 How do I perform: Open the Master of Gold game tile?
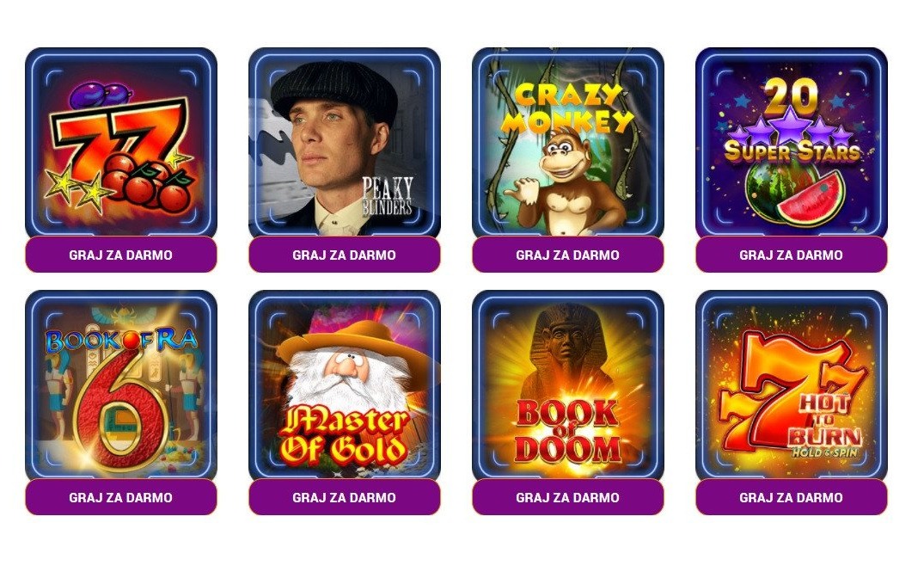tap(344, 384)
